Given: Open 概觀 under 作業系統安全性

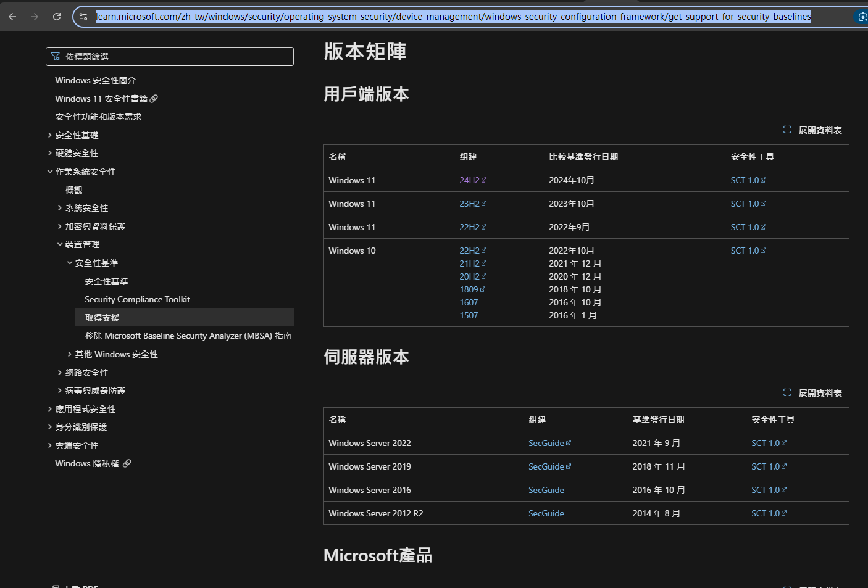Looking at the screenshot, I should (x=74, y=190).
